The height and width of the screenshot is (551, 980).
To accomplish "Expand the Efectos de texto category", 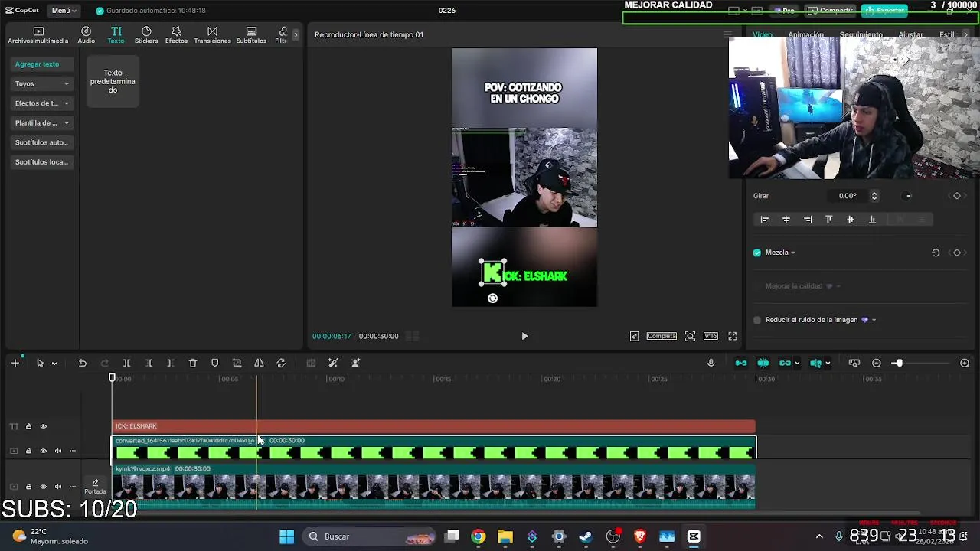I will [42, 103].
